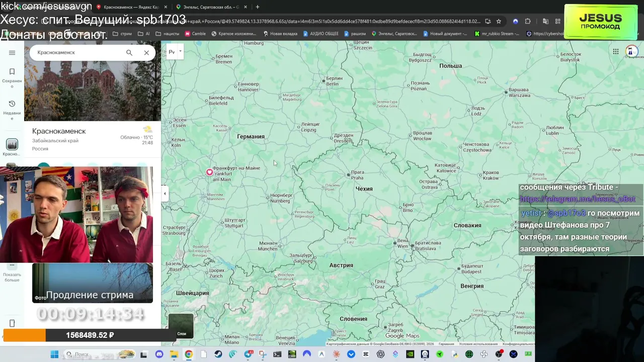Open the Google apps grid

pos(615,51)
